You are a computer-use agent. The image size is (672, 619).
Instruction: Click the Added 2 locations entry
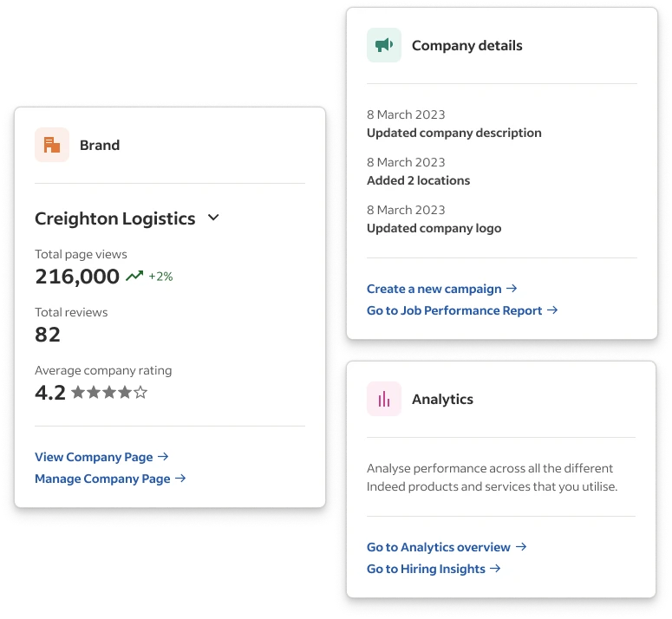pos(418,180)
